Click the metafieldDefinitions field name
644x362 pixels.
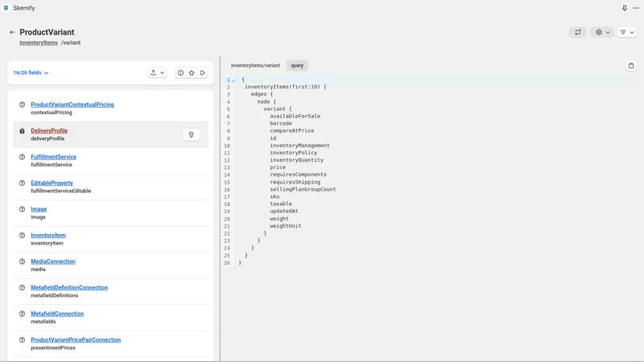54,295
